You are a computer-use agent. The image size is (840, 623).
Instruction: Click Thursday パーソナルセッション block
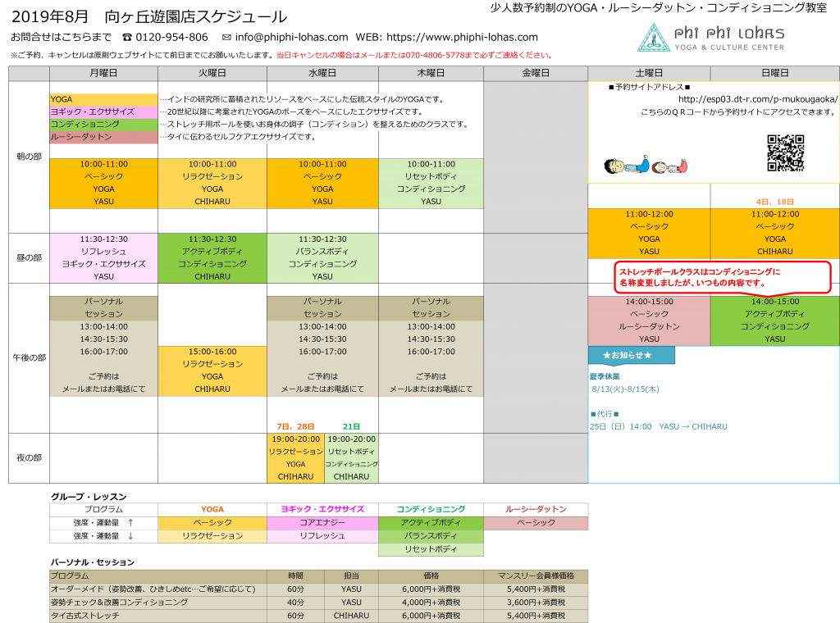point(431,346)
